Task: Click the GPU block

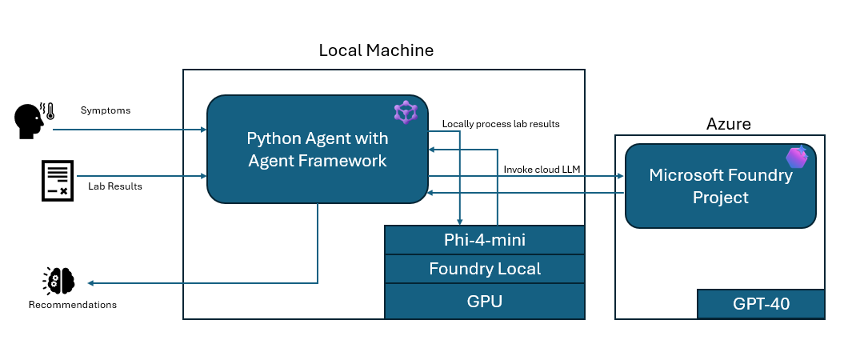Action: (x=485, y=301)
